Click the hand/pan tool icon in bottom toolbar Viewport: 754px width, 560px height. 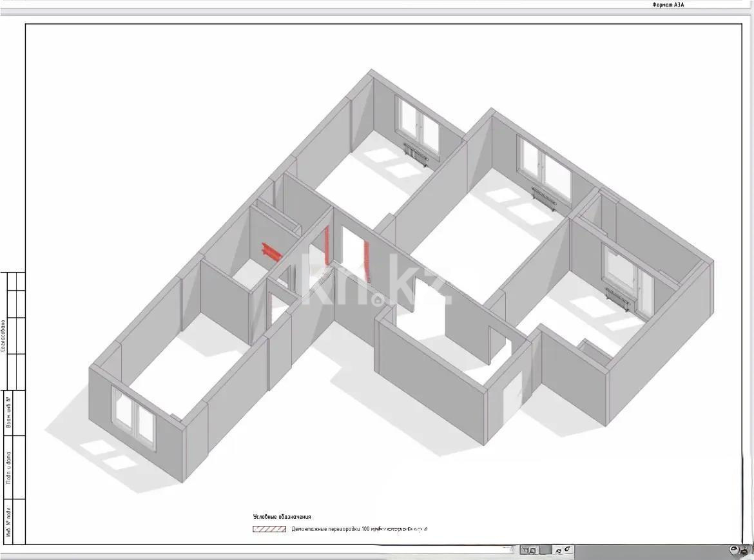(525, 549)
